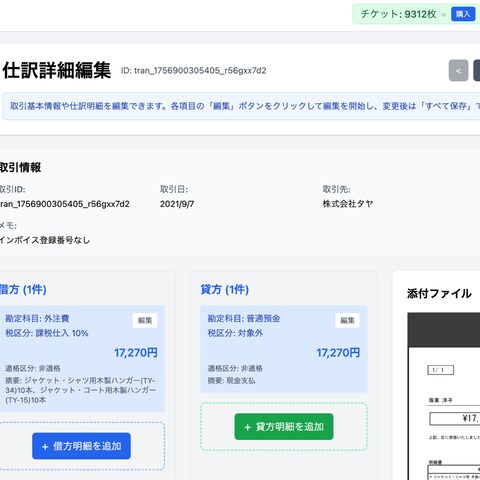Click the 添付ファイル heading
The height and width of the screenshot is (480, 480).
(x=439, y=293)
